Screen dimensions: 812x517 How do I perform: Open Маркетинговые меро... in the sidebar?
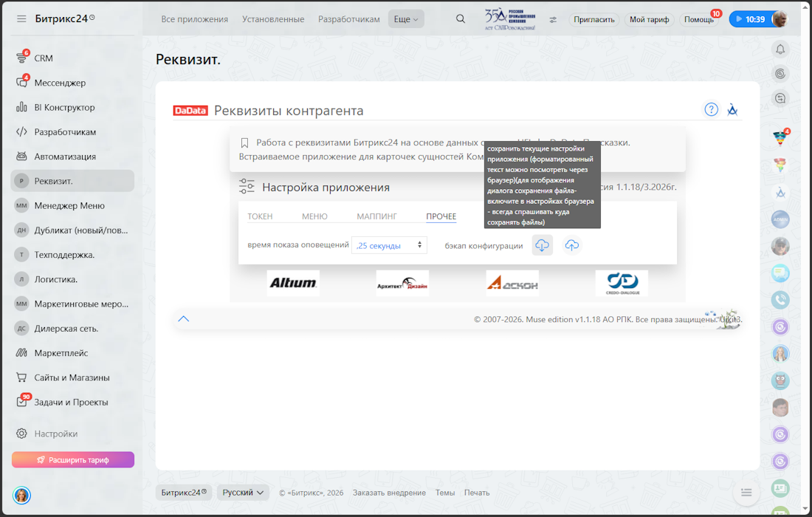[72, 304]
